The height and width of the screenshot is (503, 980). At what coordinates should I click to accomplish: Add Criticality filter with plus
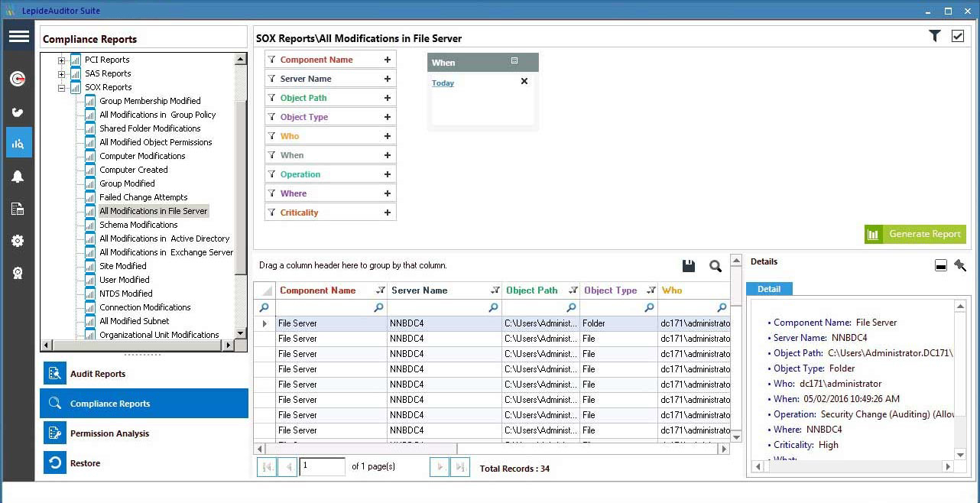coord(388,213)
